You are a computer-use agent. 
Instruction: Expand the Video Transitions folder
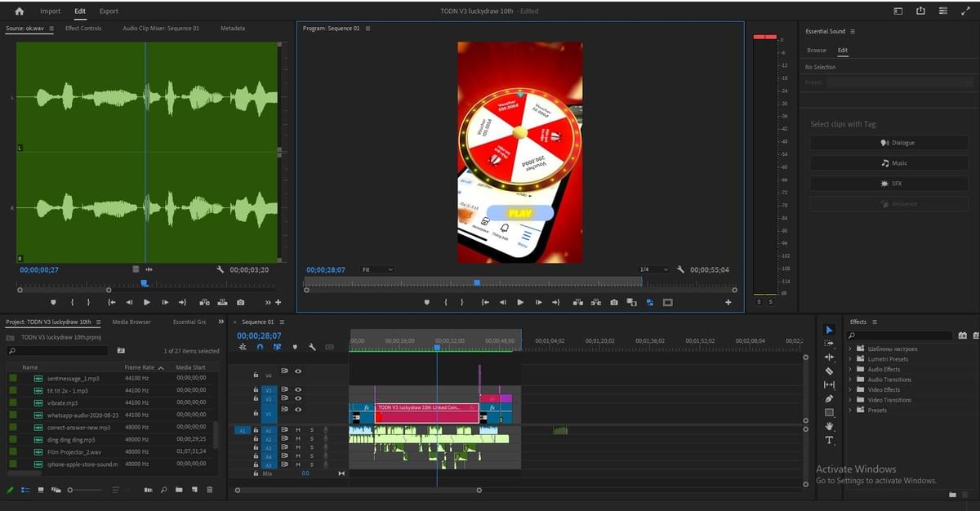point(849,400)
